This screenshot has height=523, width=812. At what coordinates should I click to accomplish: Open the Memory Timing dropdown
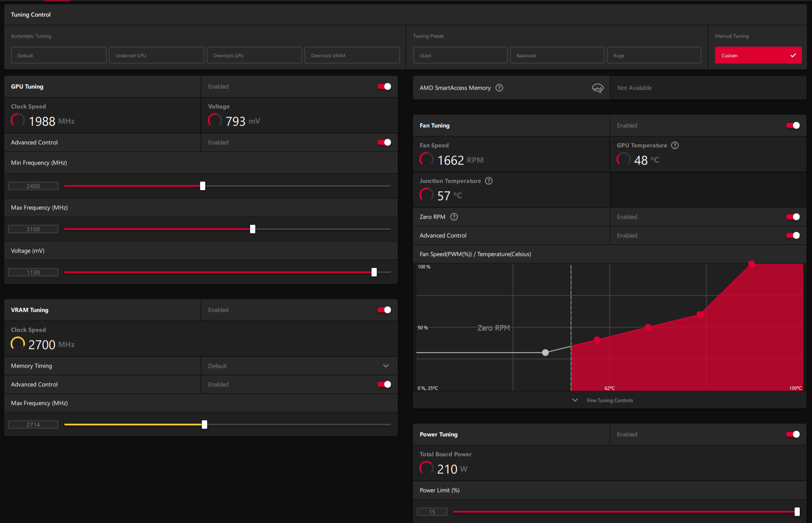(385, 366)
